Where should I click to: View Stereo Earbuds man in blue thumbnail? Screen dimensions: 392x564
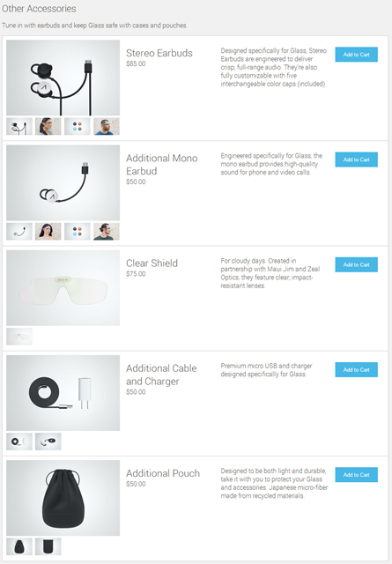click(x=107, y=126)
